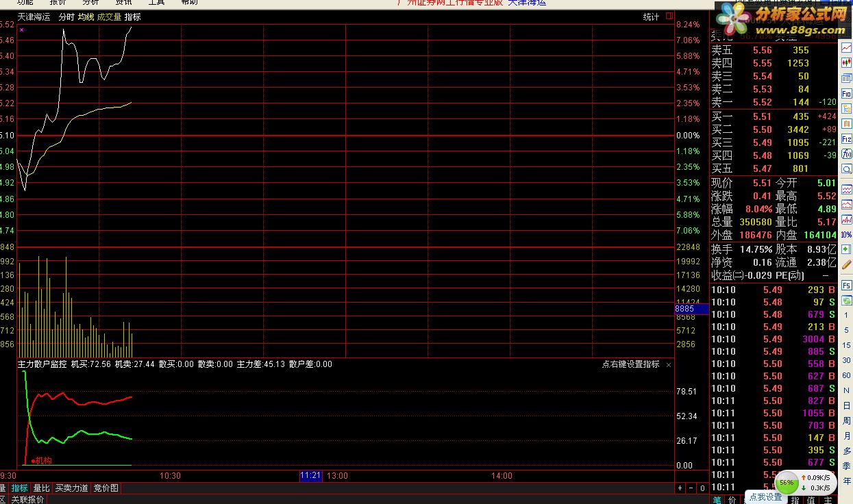This screenshot has height=504, width=853.
Task: Click the 3004 B trade row
Action: [774, 339]
